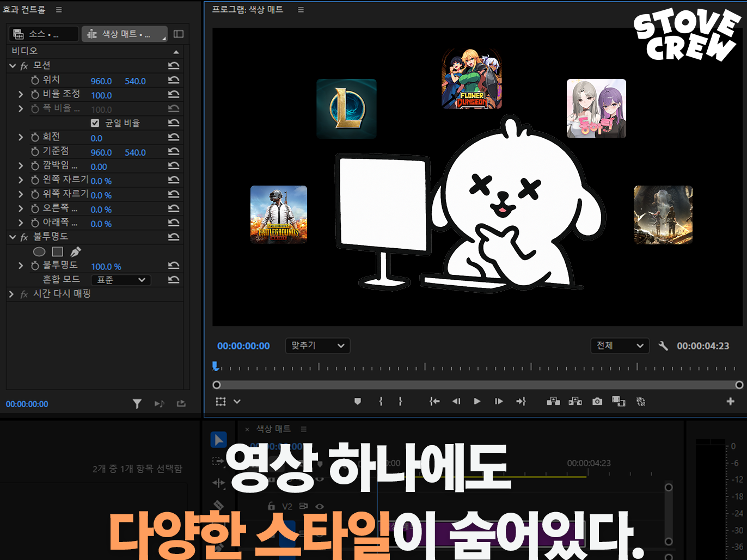
Task: Toggle the 균일 비율 checkbox
Action: (95, 123)
